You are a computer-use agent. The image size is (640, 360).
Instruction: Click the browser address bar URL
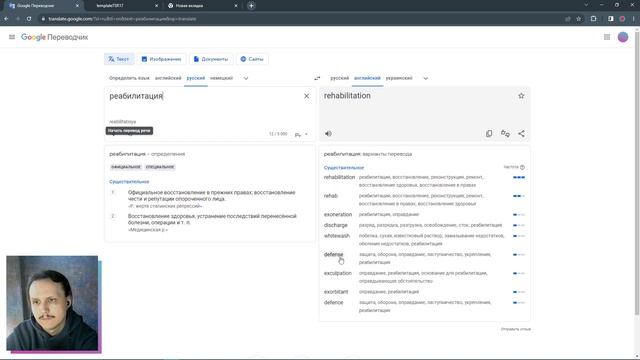click(x=122, y=19)
